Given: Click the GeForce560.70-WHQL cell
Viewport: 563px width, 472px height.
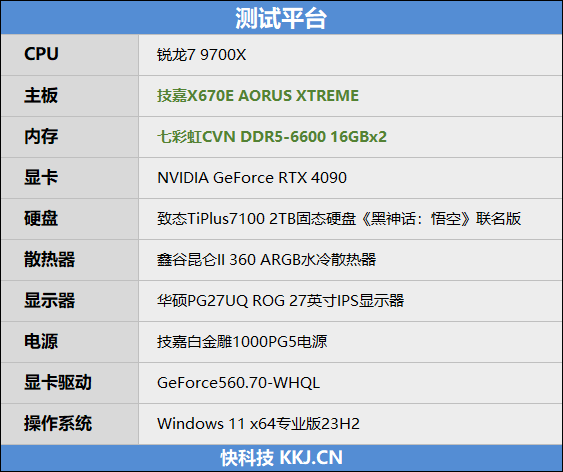Looking at the screenshot, I should tap(238, 383).
